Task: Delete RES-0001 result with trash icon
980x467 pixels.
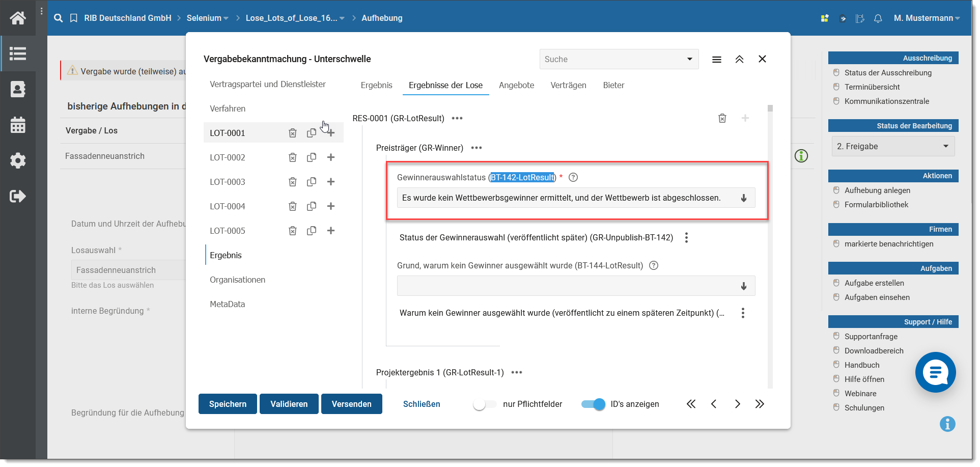Action: tap(722, 118)
